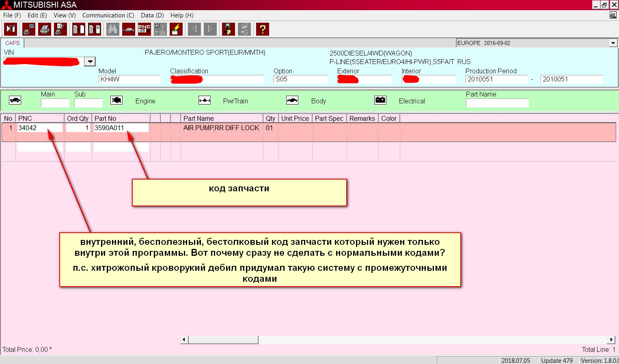The width and height of the screenshot is (619, 364).
Task: Click the exit door icon in toolbar
Action: pyautogui.click(x=11, y=29)
